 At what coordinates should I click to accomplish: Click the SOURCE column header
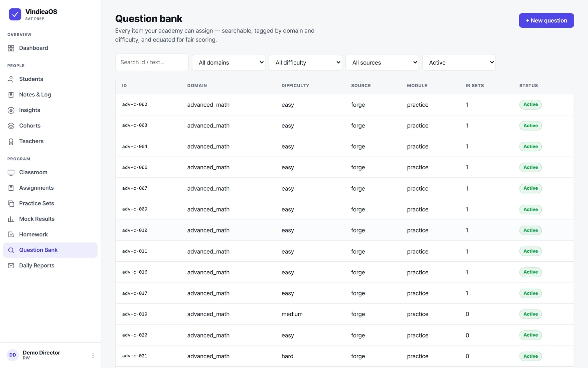[361, 86]
